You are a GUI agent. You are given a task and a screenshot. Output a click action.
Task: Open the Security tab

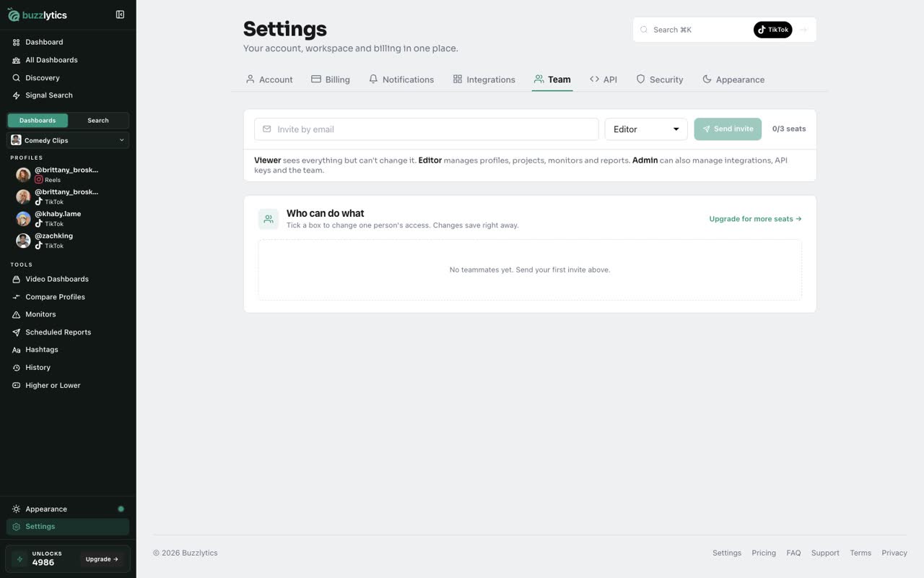[660, 79]
